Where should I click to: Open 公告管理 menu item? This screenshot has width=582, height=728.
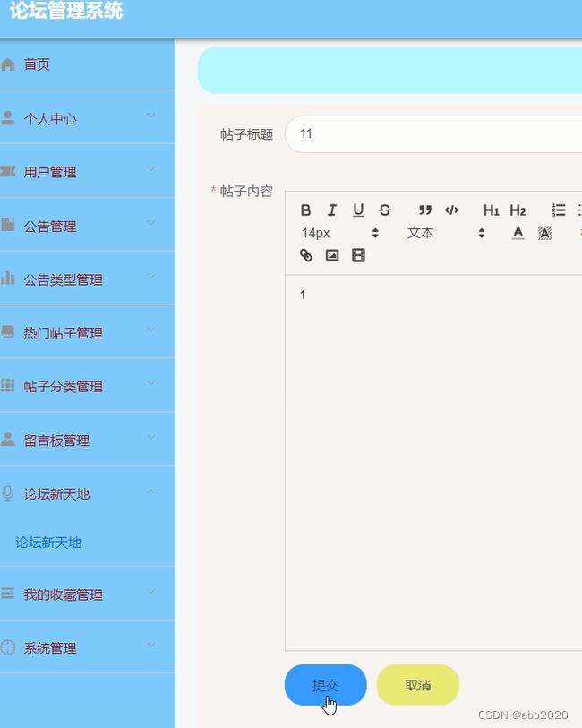pos(87,225)
